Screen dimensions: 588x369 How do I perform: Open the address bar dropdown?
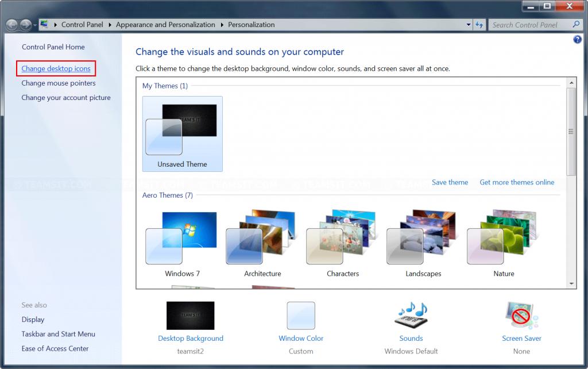point(467,25)
